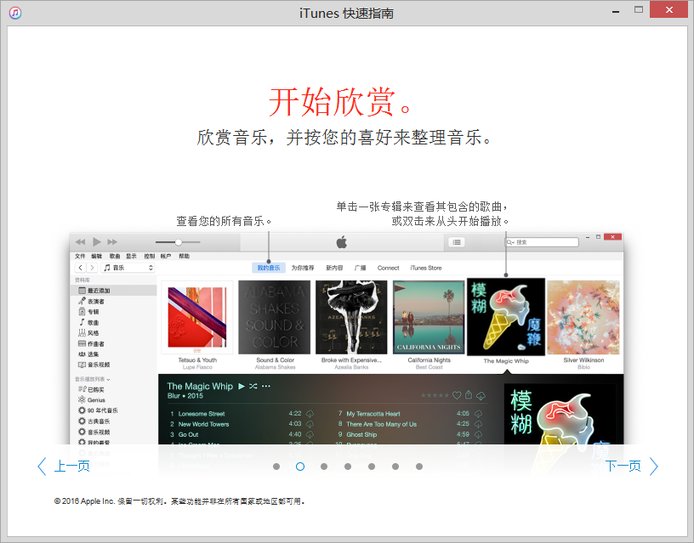Open the 编辑 menu
The height and width of the screenshot is (543, 694).
tap(96, 256)
